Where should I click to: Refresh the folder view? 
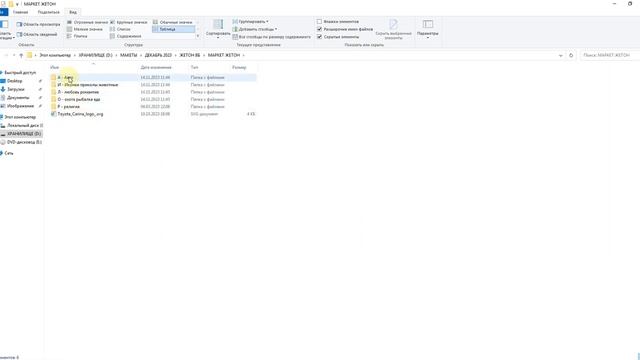click(x=571, y=56)
